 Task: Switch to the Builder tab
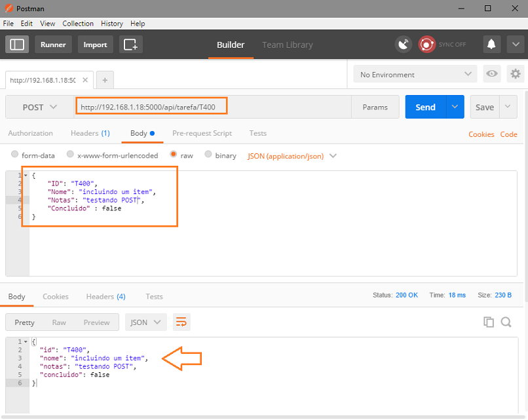pyautogui.click(x=231, y=45)
